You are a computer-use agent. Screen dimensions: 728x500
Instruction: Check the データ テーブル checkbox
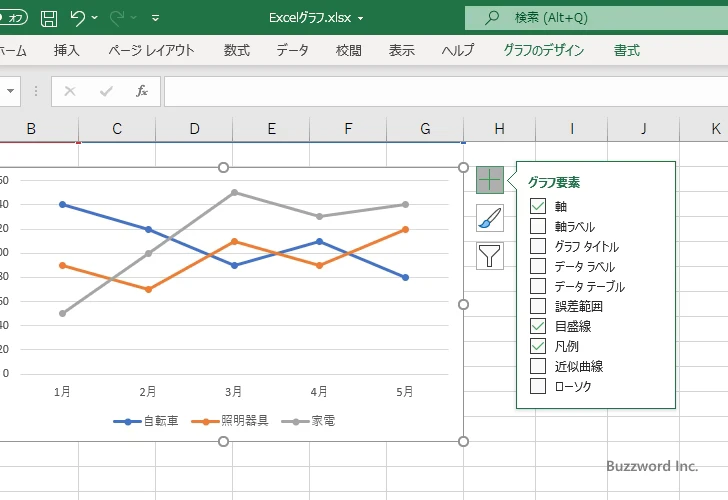pyautogui.click(x=538, y=286)
